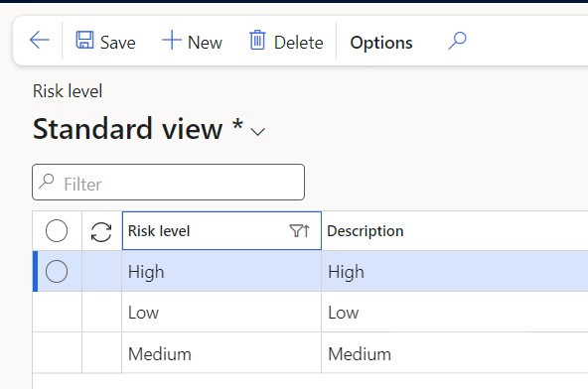Click into the Filter input field
The height and width of the screenshot is (389, 588).
point(169,183)
